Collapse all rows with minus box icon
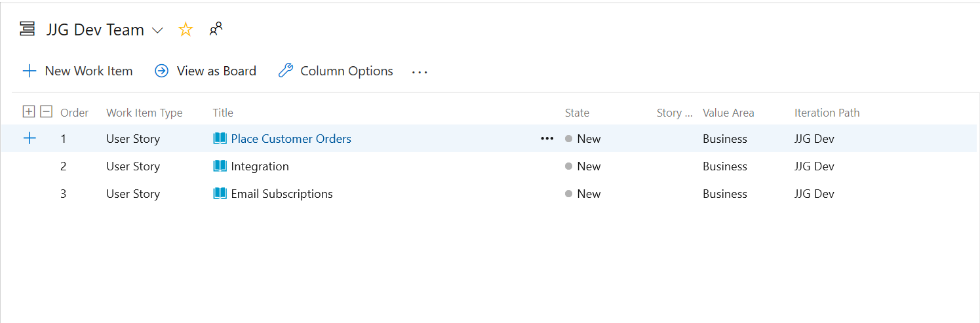 [46, 112]
